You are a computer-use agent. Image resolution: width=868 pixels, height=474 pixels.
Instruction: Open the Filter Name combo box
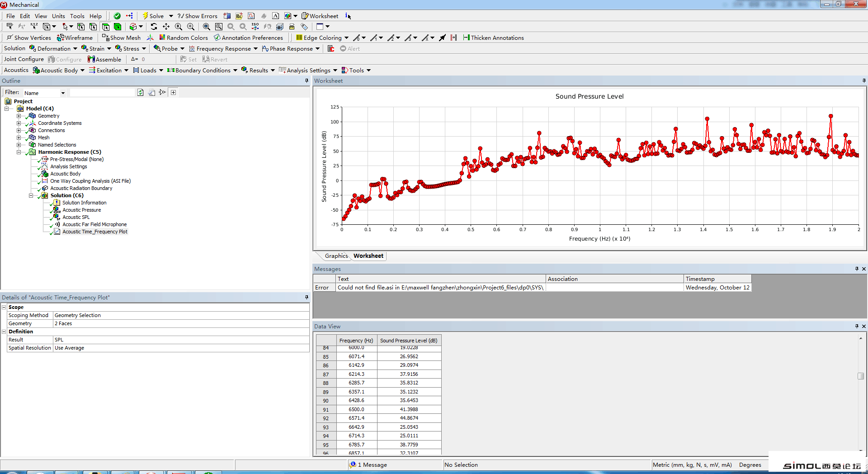44,93
